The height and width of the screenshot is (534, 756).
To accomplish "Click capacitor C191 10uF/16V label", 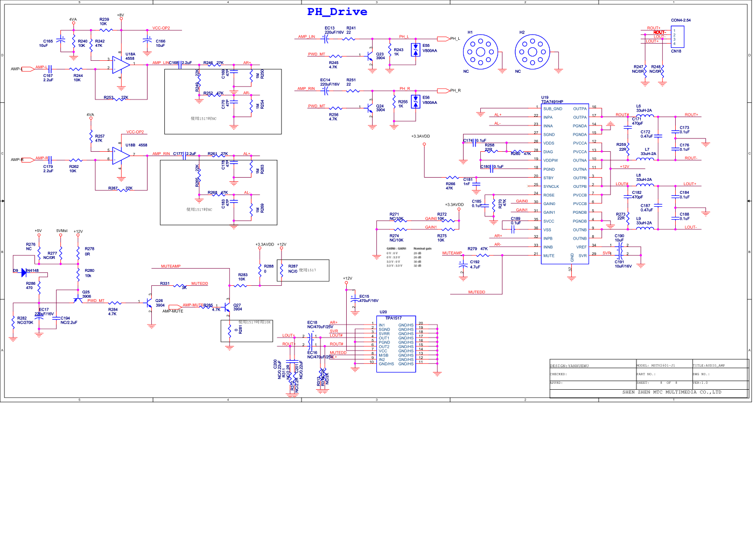I will click(623, 264).
